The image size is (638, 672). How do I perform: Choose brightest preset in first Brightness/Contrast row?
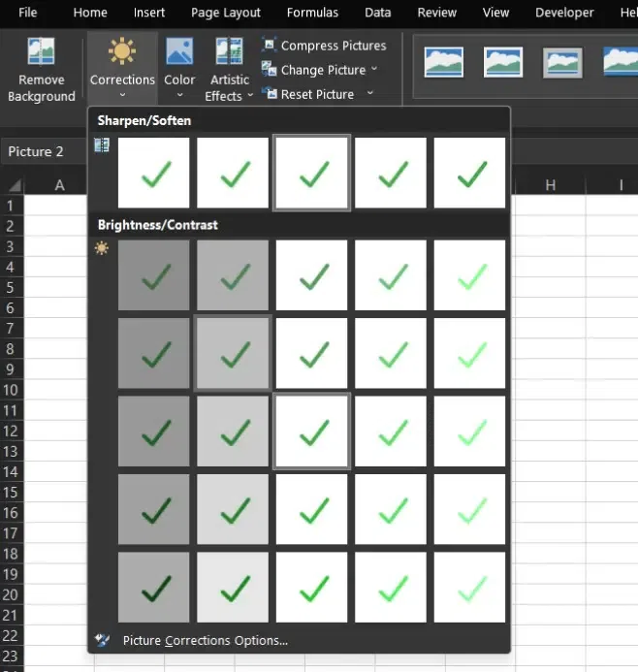pyautogui.click(x=469, y=275)
